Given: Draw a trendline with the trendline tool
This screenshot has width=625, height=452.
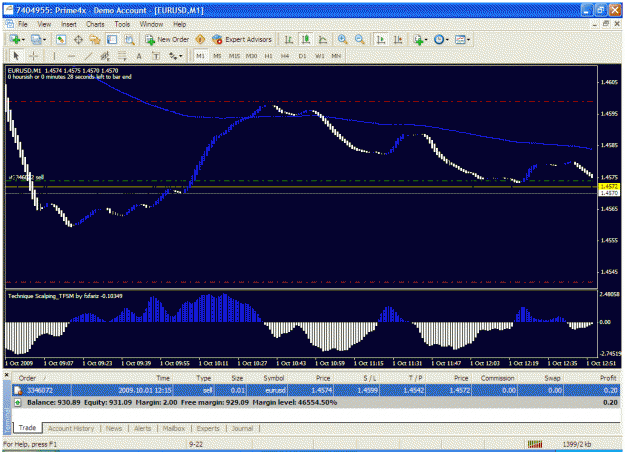Looking at the screenshot, I should [x=88, y=56].
